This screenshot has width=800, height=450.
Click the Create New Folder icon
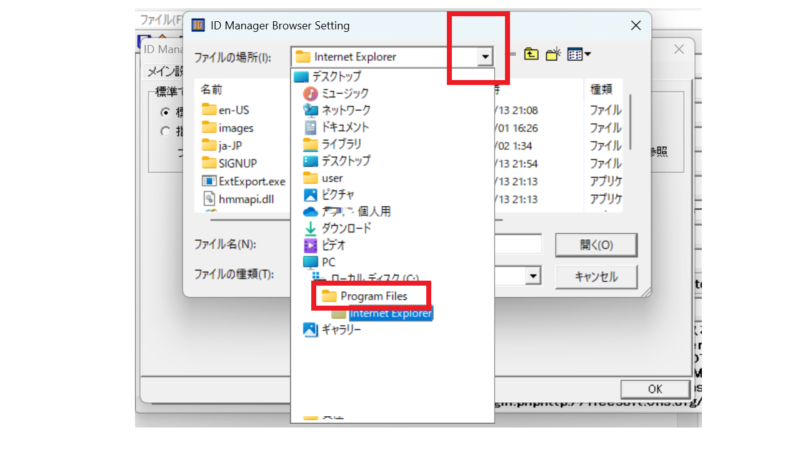pos(553,54)
